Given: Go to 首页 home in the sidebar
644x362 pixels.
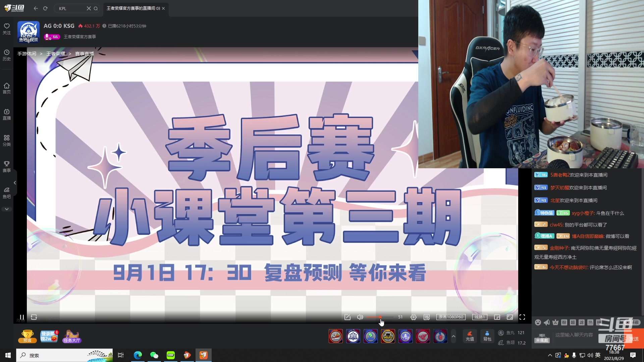Looking at the screenshot, I should (x=7, y=88).
